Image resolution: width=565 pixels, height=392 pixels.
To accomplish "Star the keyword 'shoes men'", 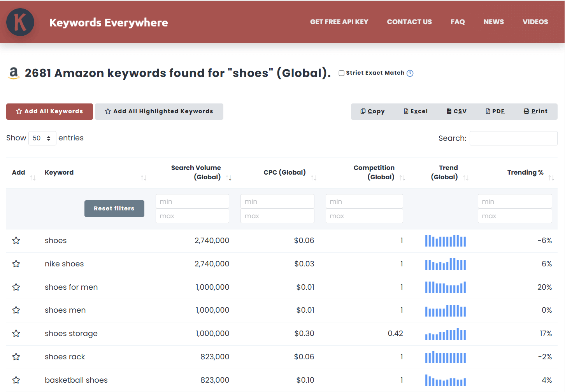I will click(16, 310).
